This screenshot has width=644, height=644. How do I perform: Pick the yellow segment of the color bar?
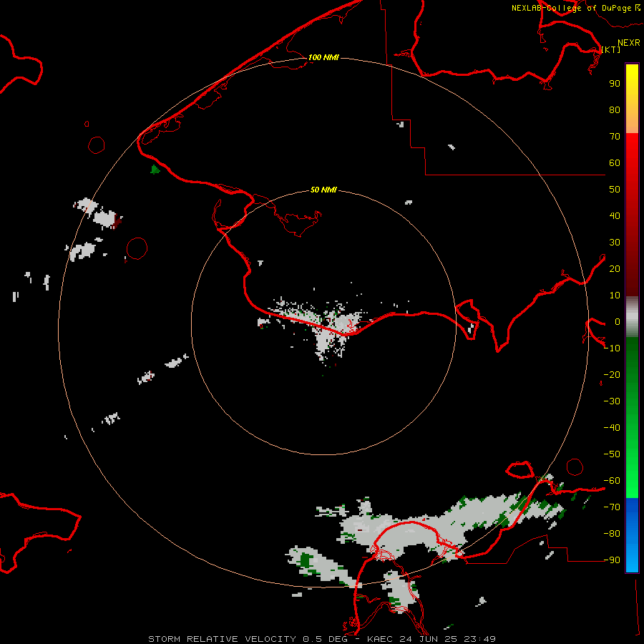pyautogui.click(x=632, y=99)
